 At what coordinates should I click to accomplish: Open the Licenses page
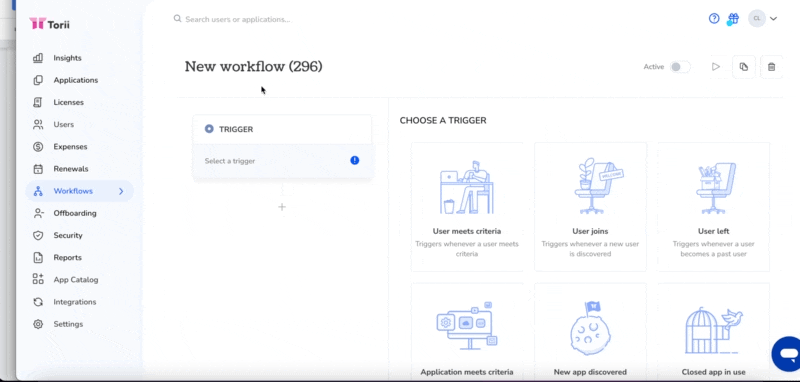(x=68, y=103)
